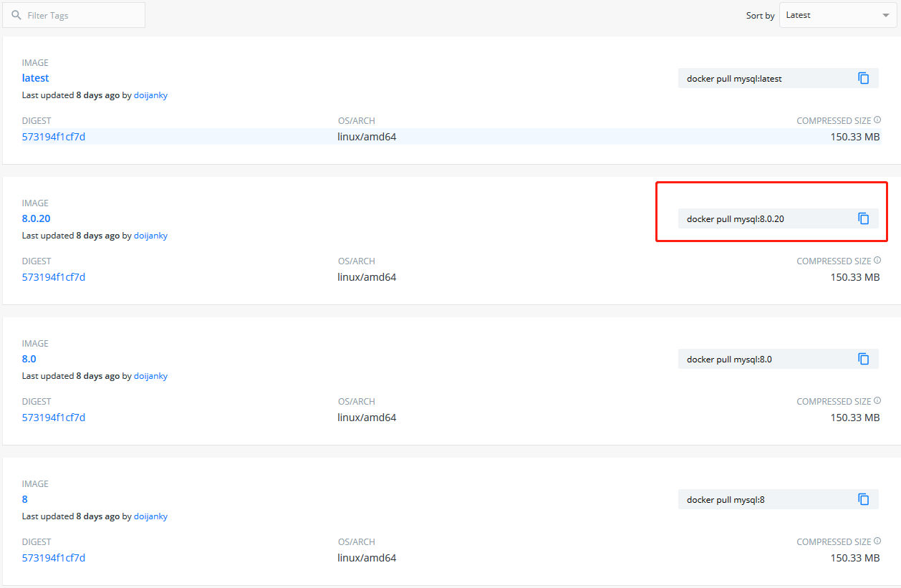901x588 pixels.
Task: Click compressed size info icon for latest image
Action: tap(877, 120)
